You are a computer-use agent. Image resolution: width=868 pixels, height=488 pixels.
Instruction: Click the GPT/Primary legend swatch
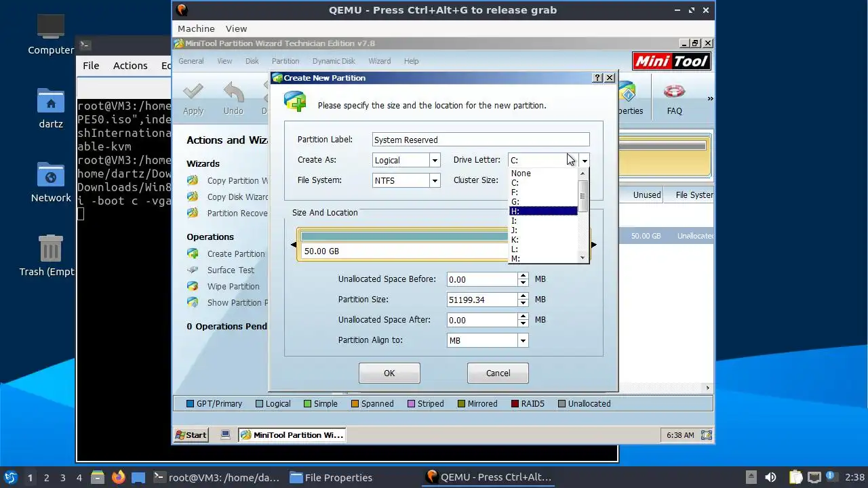190,404
